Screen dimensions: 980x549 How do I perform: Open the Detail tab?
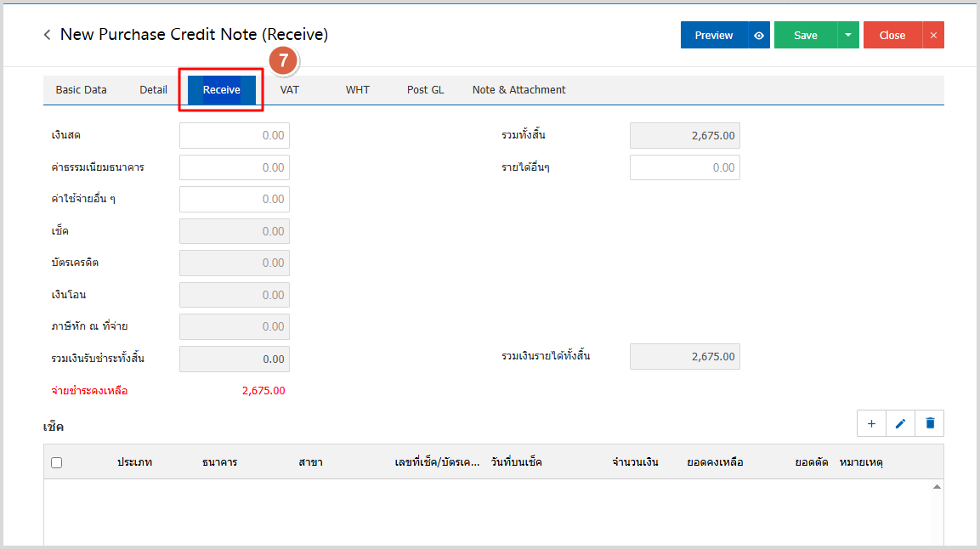click(x=154, y=90)
